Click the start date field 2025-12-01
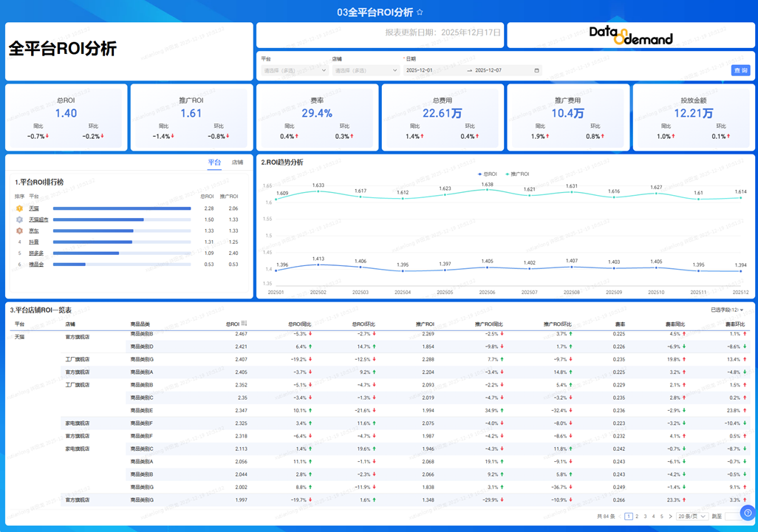 tap(420, 71)
